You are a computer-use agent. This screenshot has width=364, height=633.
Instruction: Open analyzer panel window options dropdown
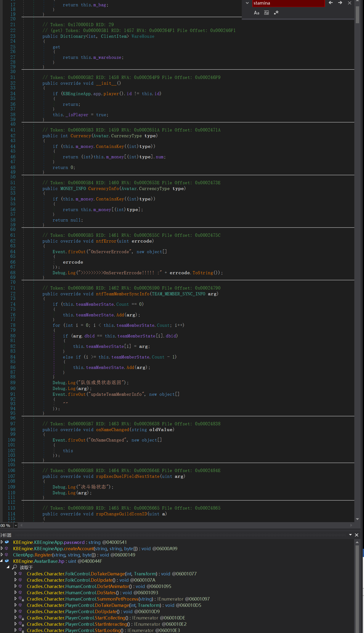[x=350, y=535]
